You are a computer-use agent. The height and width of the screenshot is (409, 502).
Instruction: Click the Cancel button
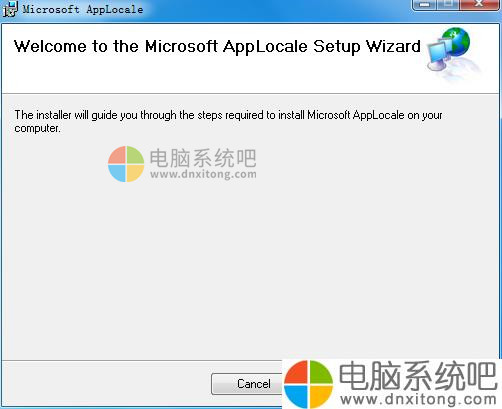(247, 384)
